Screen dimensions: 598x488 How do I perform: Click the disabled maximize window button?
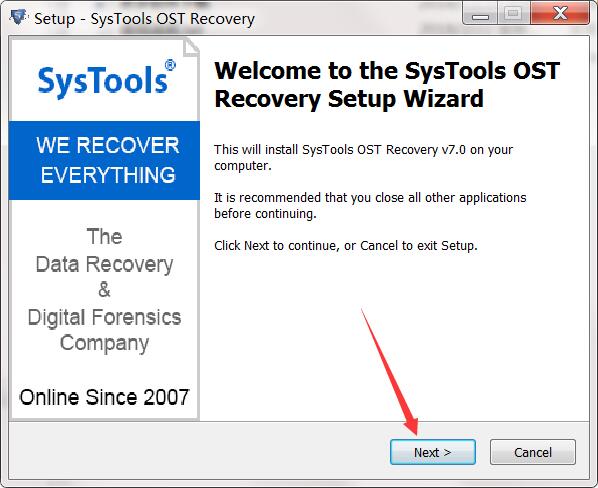[513, 14]
